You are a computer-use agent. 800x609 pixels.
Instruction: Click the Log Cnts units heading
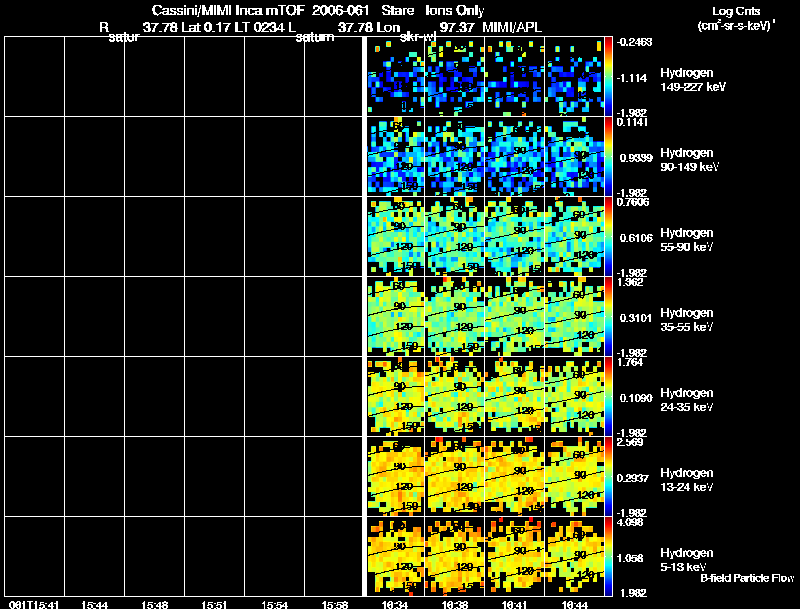pos(736,11)
